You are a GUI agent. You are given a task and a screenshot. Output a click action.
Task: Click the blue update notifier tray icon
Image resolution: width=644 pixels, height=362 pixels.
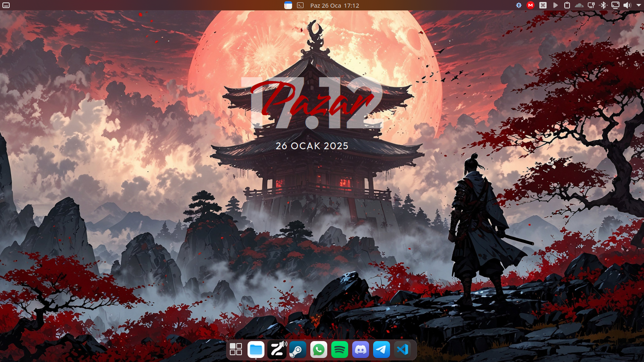pyautogui.click(x=519, y=5)
